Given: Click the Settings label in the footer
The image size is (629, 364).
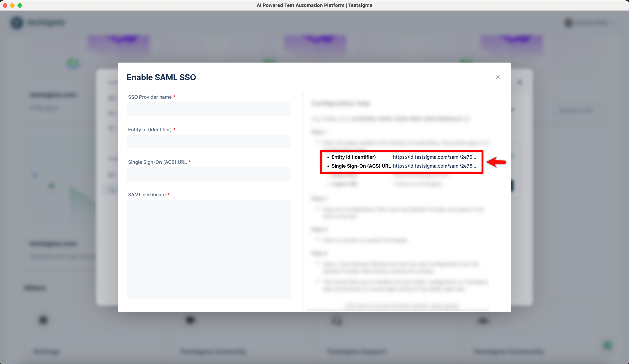Looking at the screenshot, I should click(x=46, y=351).
